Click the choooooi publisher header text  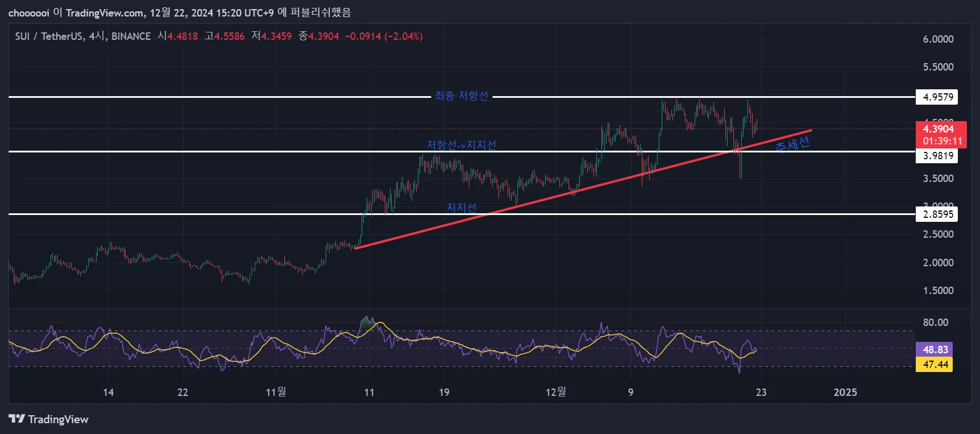(x=180, y=12)
